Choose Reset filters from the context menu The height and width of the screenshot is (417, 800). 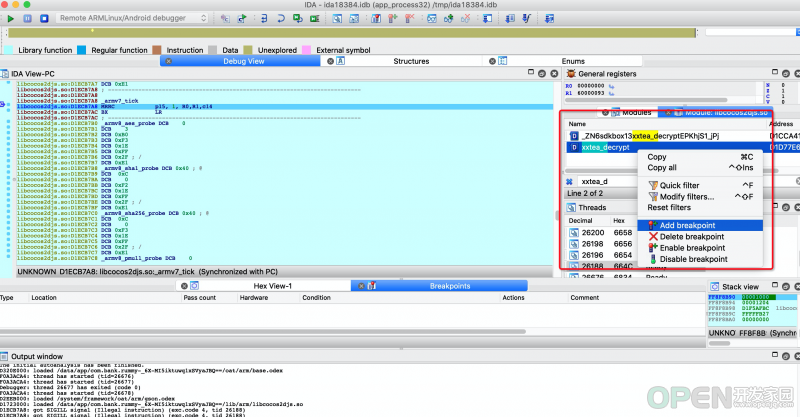(x=700, y=207)
